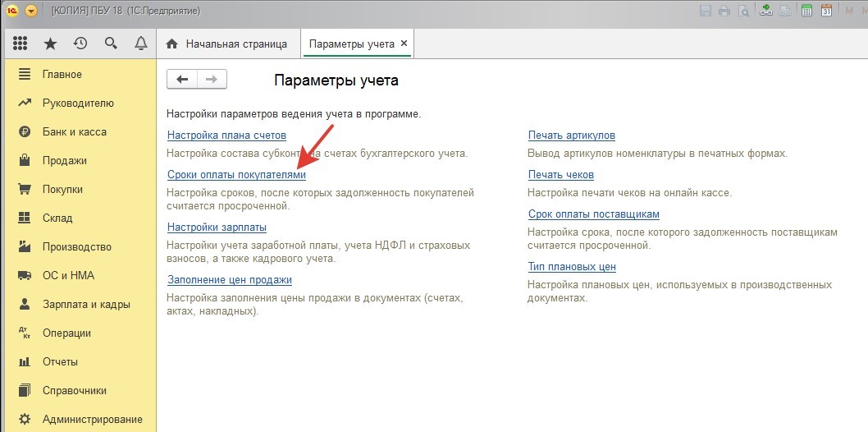Open History clock icon
Viewport: 868px width, 432px height.
80,44
